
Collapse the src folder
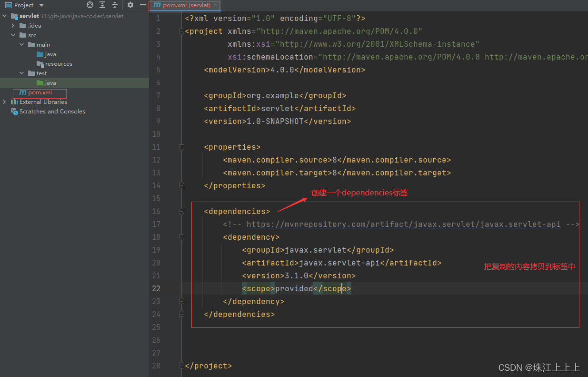(x=13, y=35)
